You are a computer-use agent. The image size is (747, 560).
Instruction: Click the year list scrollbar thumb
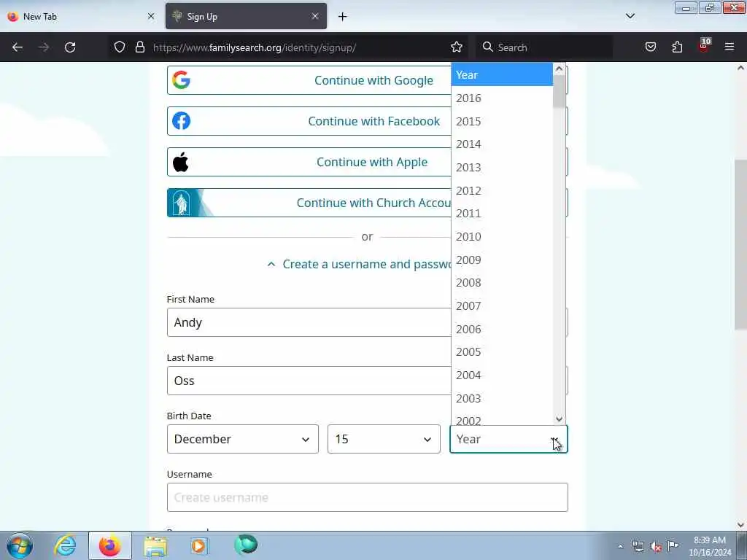pyautogui.click(x=560, y=91)
